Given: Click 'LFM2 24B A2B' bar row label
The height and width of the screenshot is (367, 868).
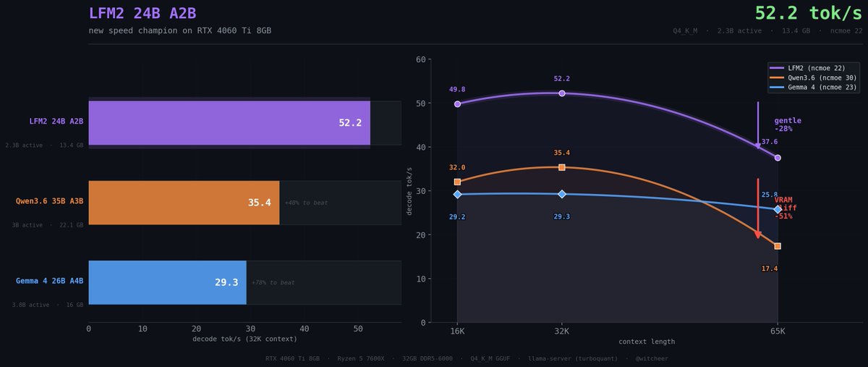Looking at the screenshot, I should 56,122.
